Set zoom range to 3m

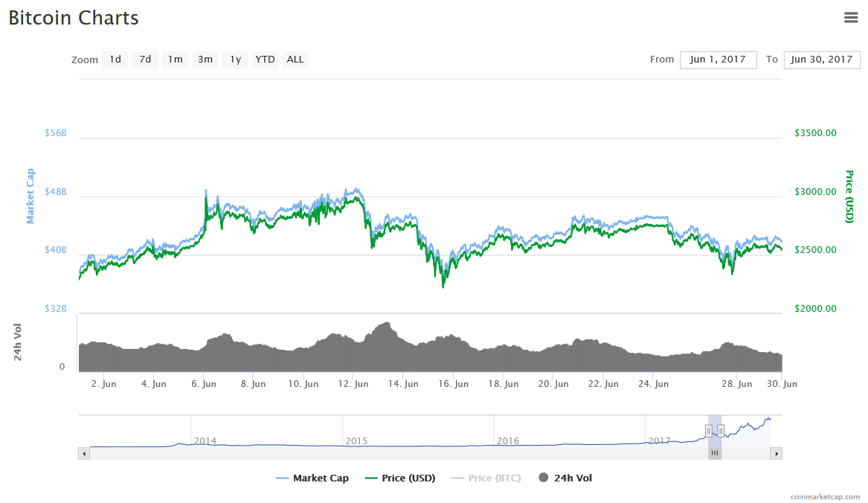tap(205, 60)
